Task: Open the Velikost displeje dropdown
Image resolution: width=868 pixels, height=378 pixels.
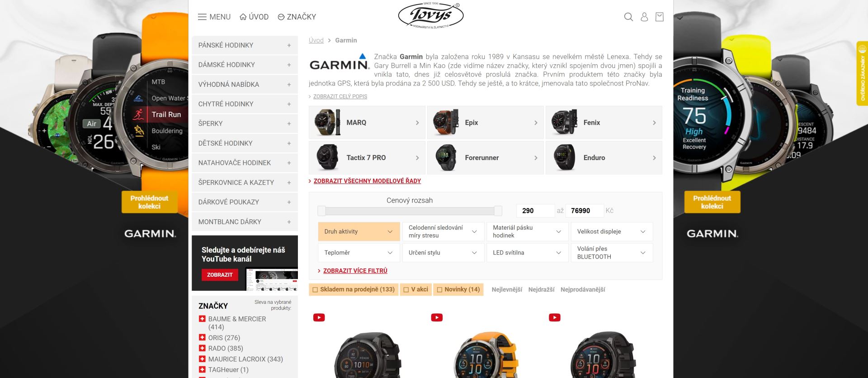Action: (612, 232)
